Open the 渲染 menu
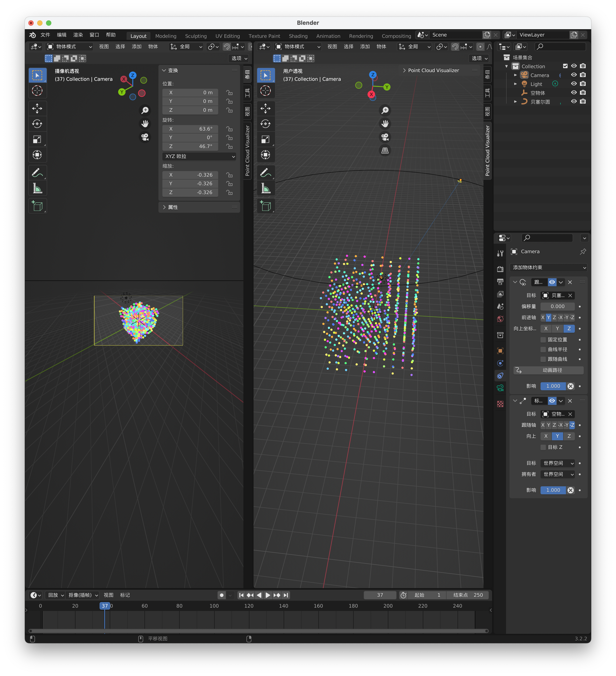616x676 pixels. [x=78, y=35]
